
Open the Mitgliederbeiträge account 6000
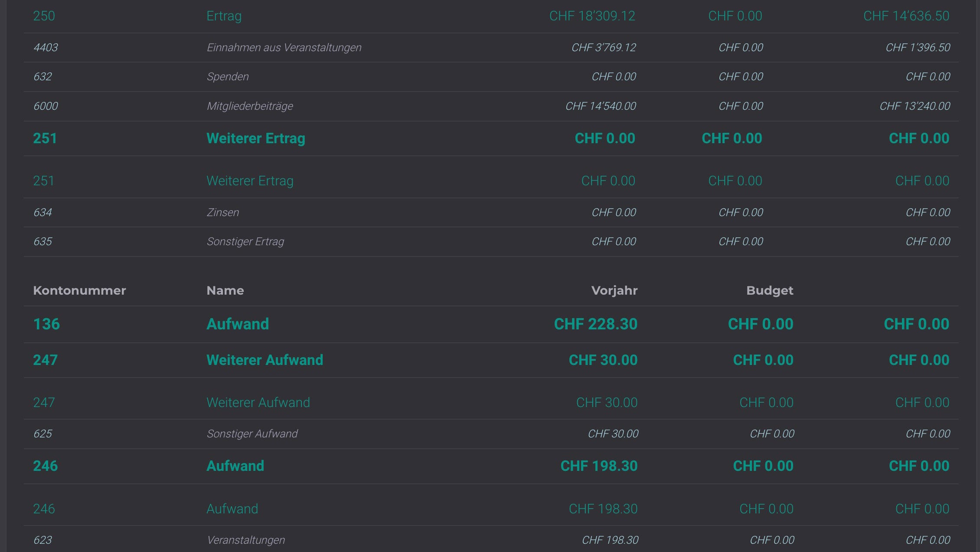tap(249, 106)
